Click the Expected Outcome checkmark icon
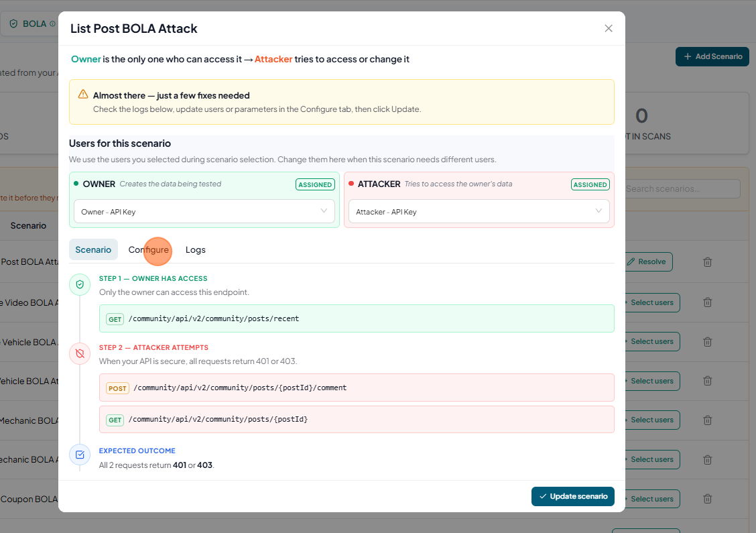Image resolution: width=756 pixels, height=533 pixels. tap(80, 455)
